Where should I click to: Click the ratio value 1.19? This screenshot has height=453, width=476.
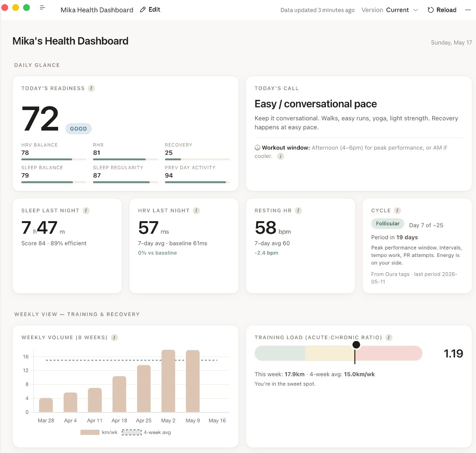[x=453, y=354]
